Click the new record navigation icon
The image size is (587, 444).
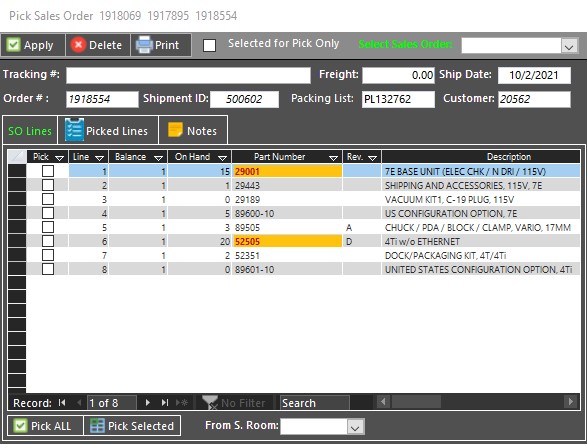[182, 403]
